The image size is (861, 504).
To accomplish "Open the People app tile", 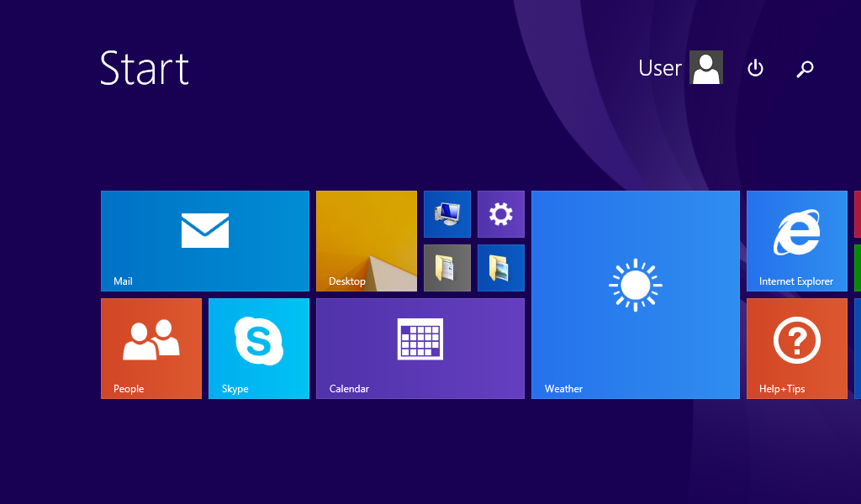I will (x=151, y=349).
